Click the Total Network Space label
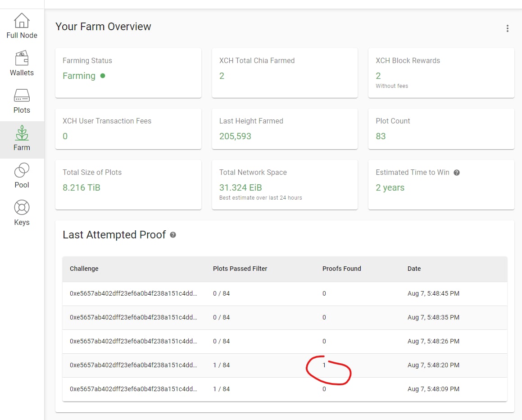This screenshot has height=420, width=522. point(253,172)
